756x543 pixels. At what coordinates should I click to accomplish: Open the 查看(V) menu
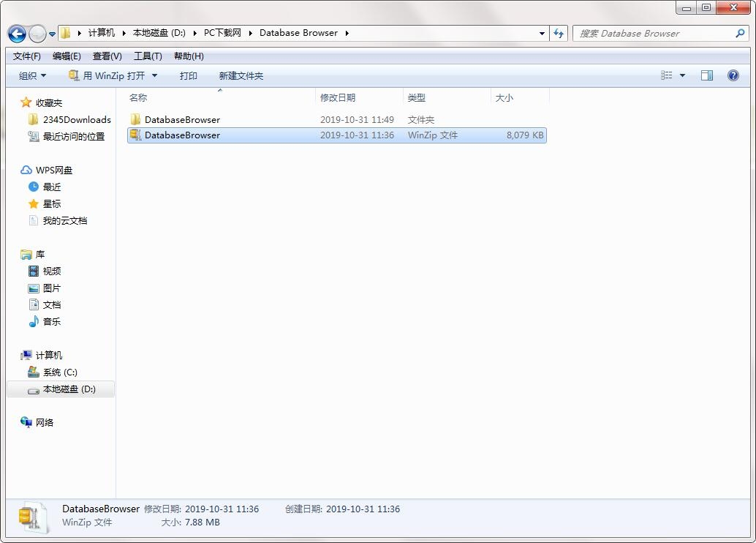coord(107,56)
